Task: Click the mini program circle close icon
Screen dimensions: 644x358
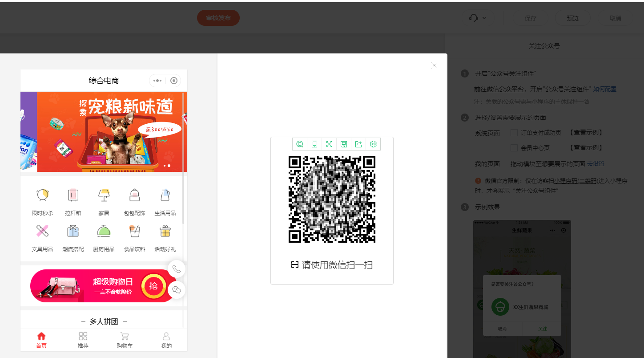Action: (174, 81)
